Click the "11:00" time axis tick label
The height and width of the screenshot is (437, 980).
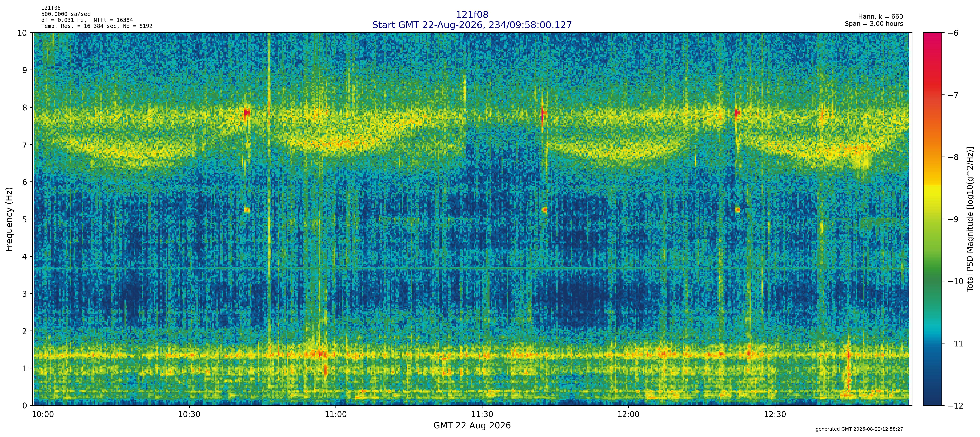[336, 415]
